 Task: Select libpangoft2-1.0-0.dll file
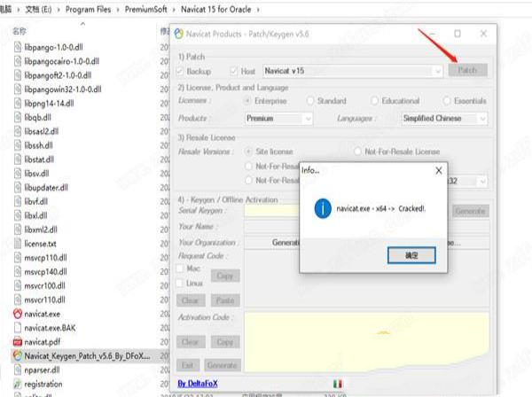pyautogui.click(x=52, y=75)
